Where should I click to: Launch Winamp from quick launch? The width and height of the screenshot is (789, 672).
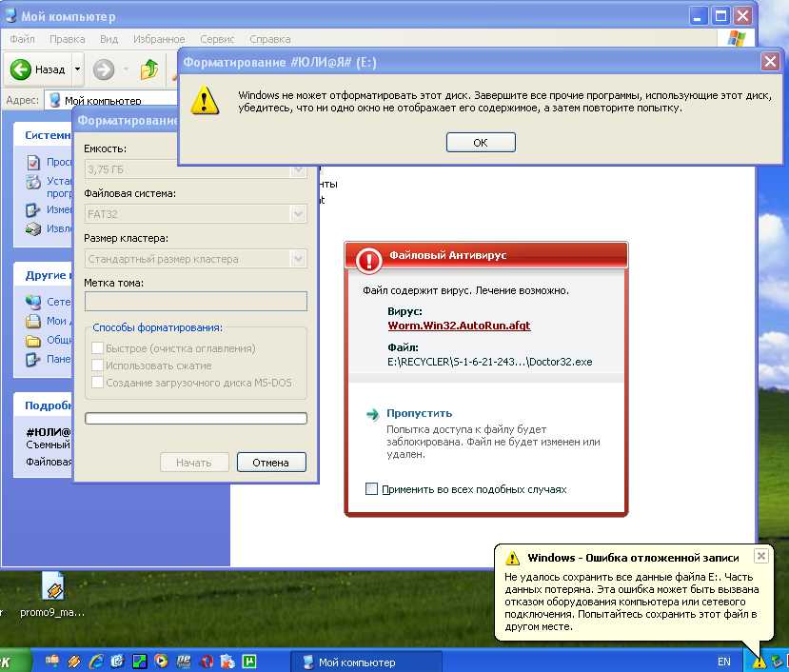click(74, 661)
